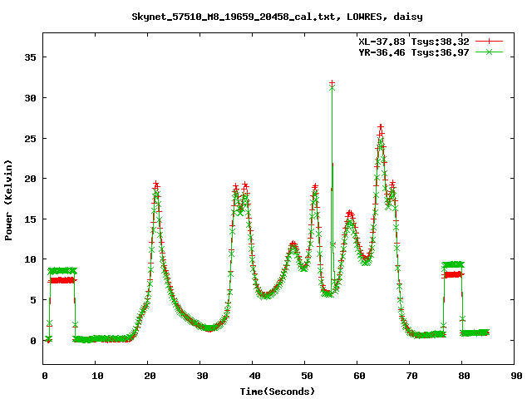
Task: Click the y-axis tick label 35
Action: tap(30, 57)
